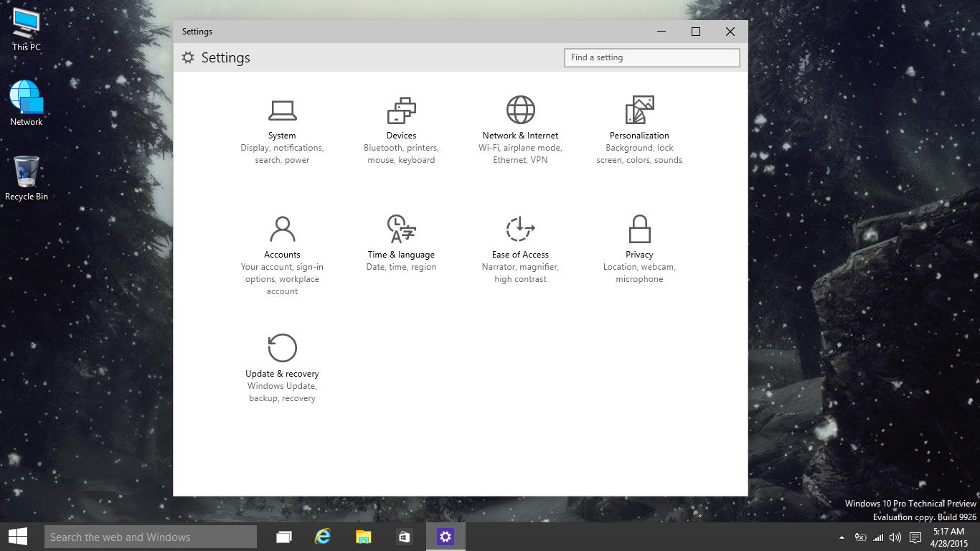Click "Narrator, magnifier, high contrast" description
980x551 pixels.
tap(520, 273)
